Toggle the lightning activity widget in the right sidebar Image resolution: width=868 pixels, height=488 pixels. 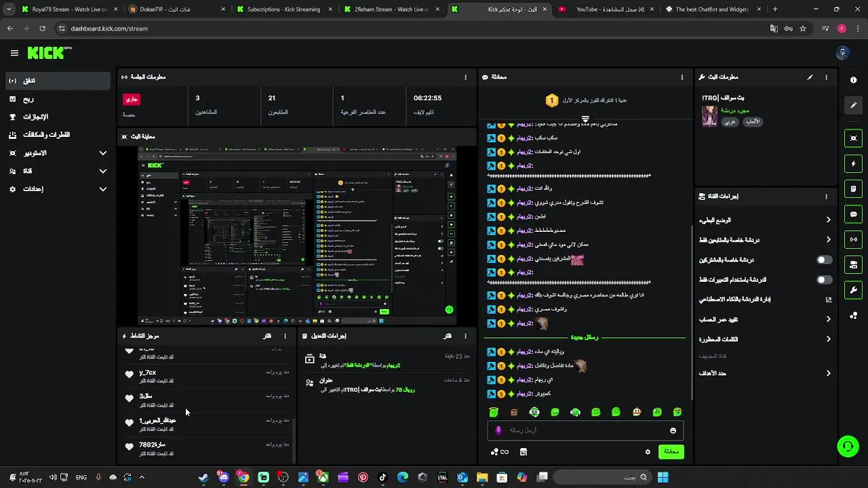853,164
